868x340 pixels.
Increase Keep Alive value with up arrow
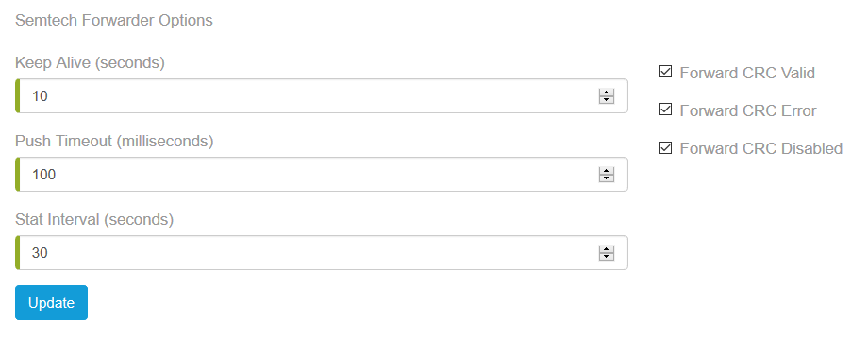pos(607,93)
